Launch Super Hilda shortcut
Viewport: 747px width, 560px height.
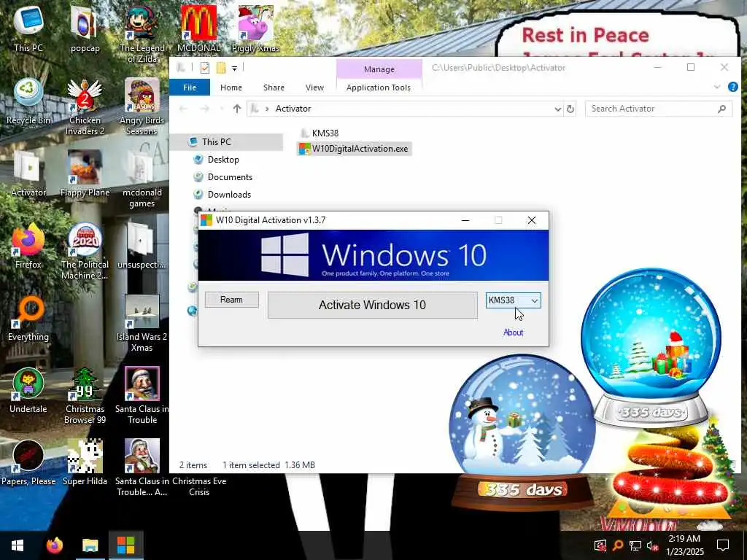85,463
